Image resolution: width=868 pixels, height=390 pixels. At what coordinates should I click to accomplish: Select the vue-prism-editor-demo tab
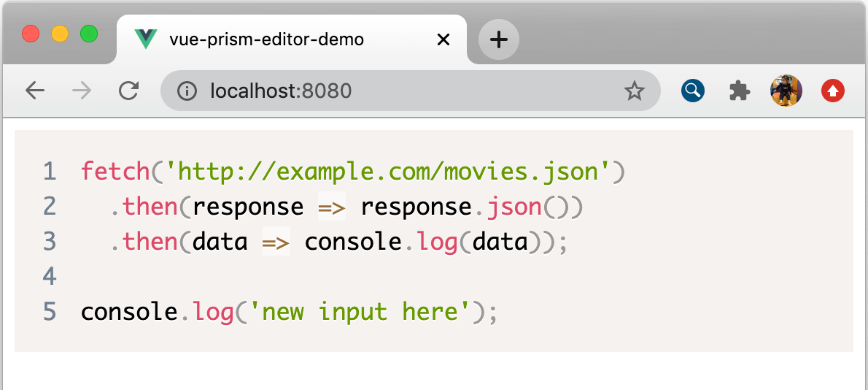coord(266,39)
